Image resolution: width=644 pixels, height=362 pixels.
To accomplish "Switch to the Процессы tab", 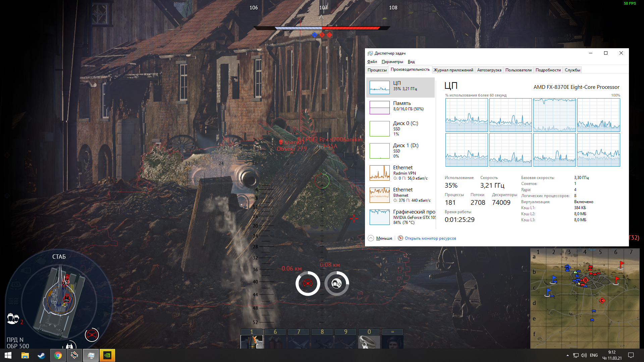I will [377, 70].
